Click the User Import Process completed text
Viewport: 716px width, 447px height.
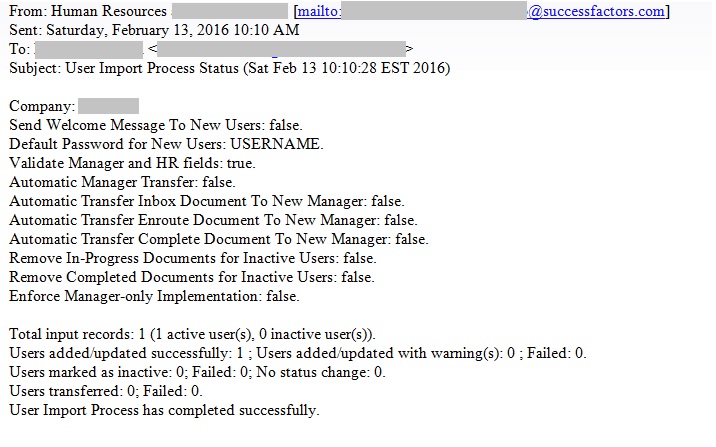pos(164,410)
